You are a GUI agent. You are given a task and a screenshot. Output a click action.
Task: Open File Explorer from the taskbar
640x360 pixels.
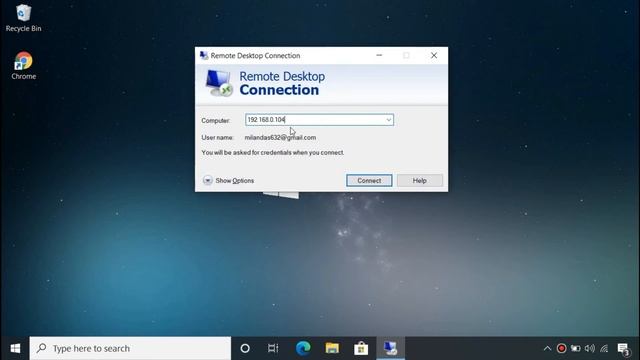tap(332, 348)
